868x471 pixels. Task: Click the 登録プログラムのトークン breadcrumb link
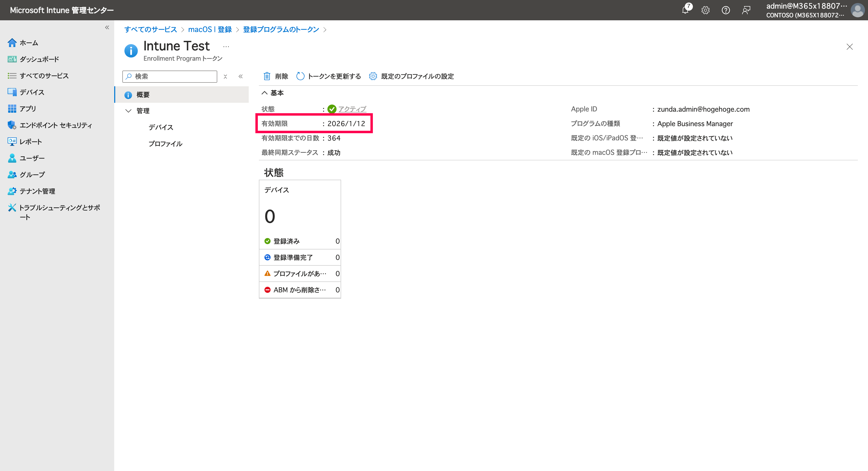[281, 30]
